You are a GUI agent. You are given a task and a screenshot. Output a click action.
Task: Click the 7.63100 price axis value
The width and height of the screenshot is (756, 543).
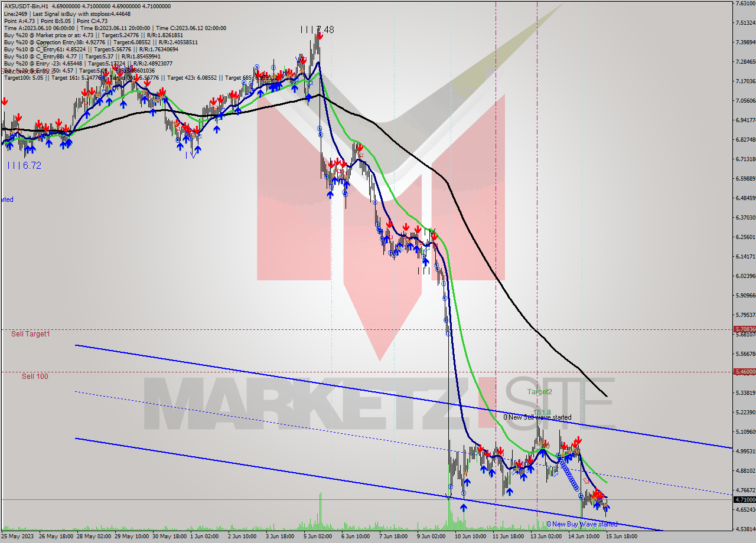[x=746, y=4]
